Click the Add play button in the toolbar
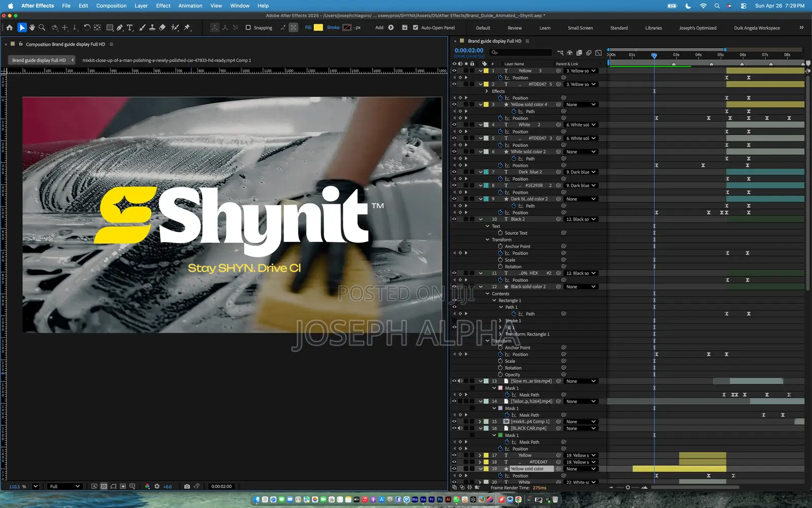This screenshot has width=812, height=508. [x=391, y=27]
